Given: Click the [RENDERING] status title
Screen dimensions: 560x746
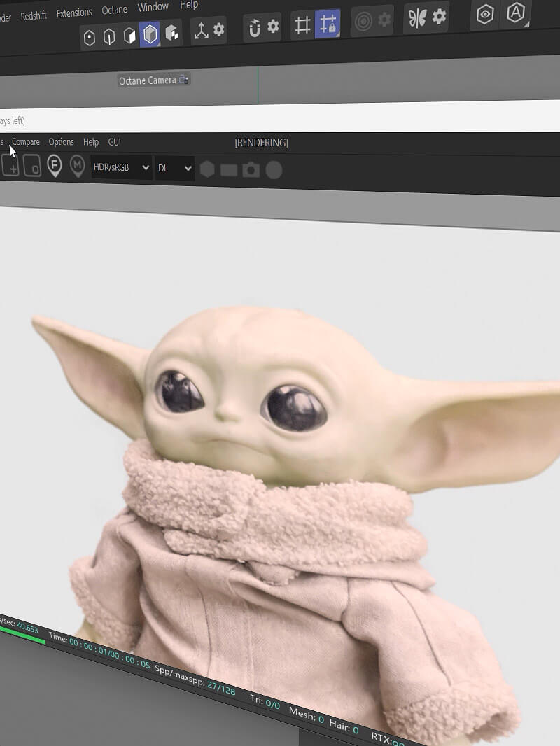Looking at the screenshot, I should (x=261, y=143).
